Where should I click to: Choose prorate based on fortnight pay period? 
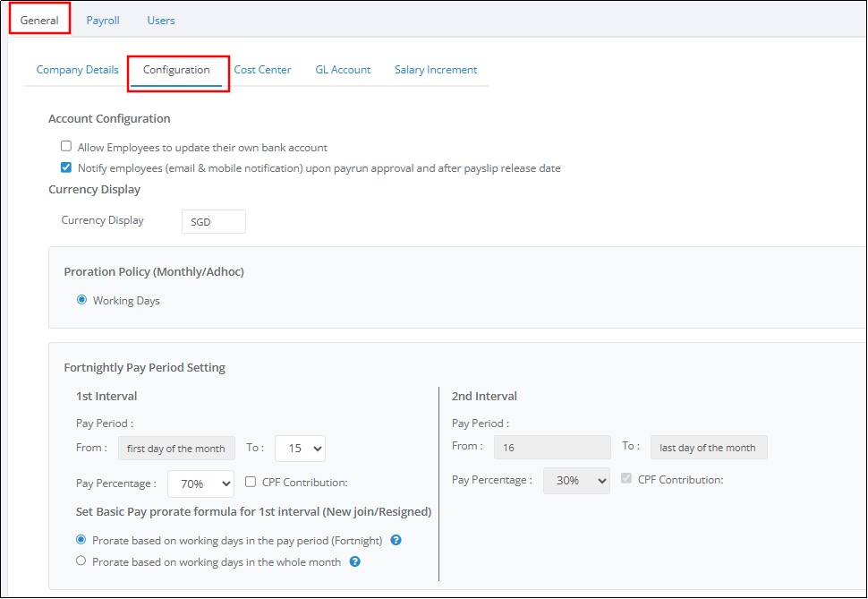(x=81, y=539)
